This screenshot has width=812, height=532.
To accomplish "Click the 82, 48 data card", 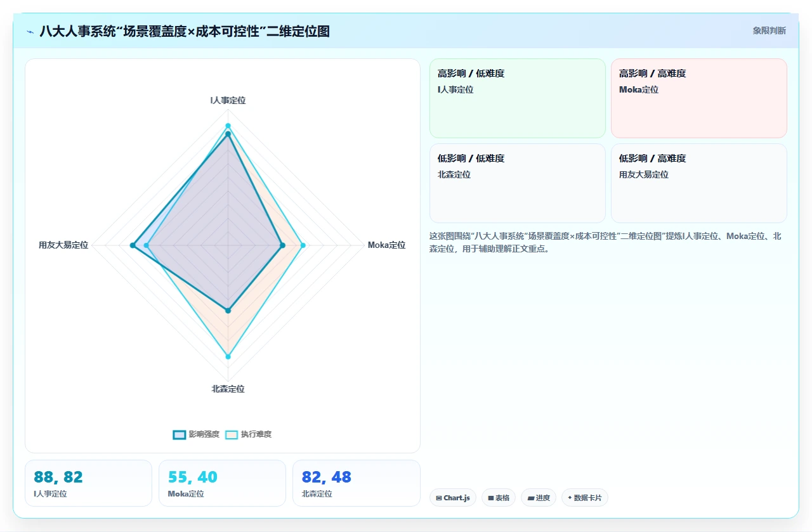I will [357, 483].
